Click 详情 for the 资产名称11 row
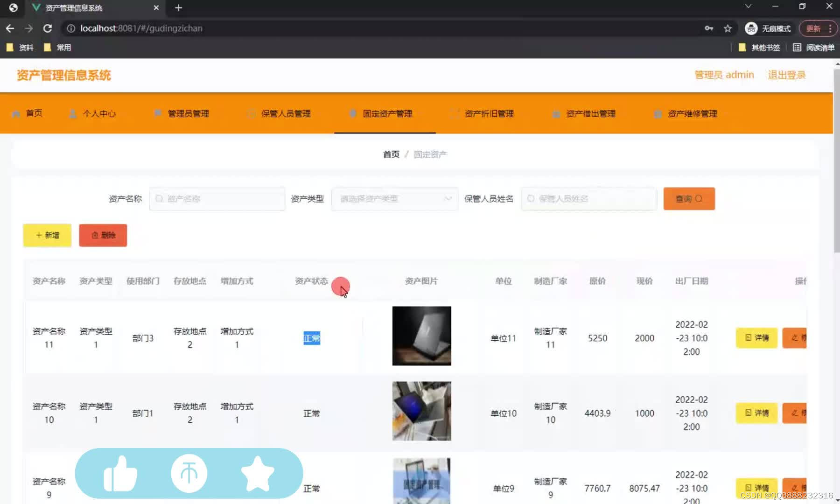Screen dimensions: 840x504 756,338
